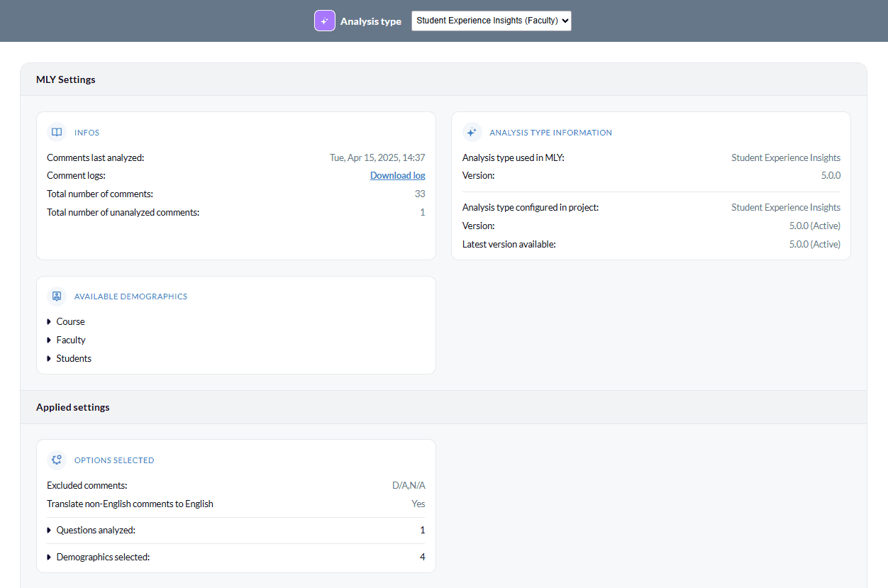Click the Analysis type label in header

(371, 21)
